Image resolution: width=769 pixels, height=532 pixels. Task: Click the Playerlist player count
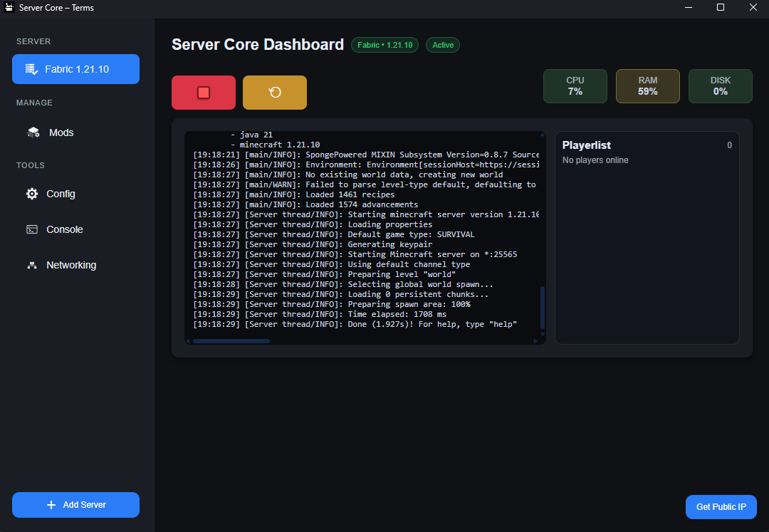[729, 145]
